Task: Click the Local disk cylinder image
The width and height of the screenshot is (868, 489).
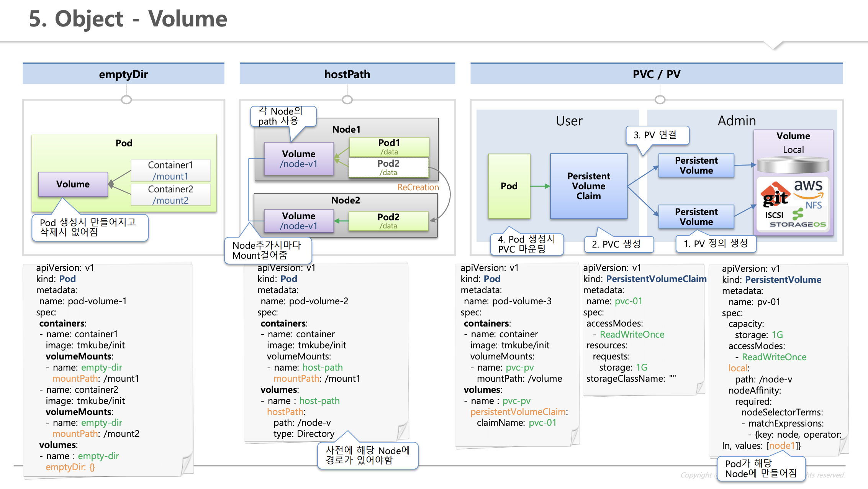Action: 793,165
